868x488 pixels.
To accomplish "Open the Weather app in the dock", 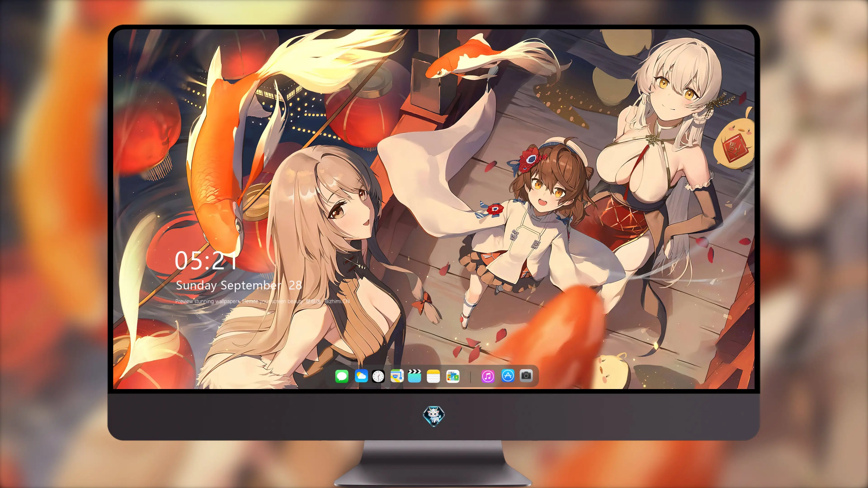I will [361, 376].
